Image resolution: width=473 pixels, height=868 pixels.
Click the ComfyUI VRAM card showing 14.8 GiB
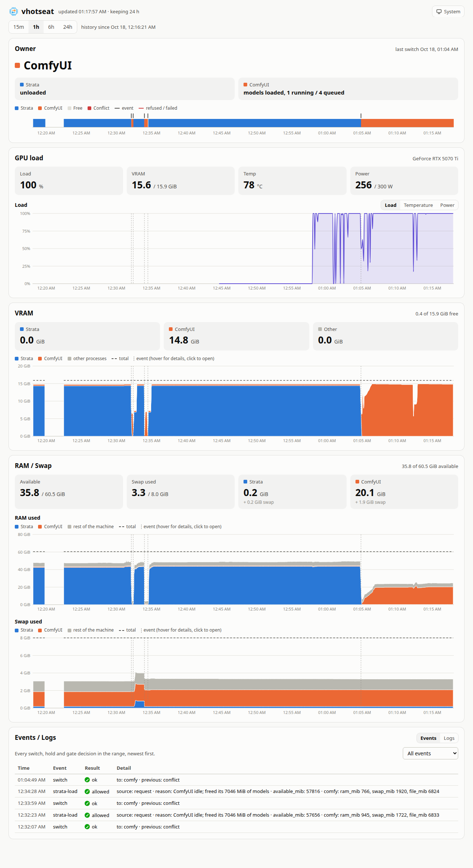236,336
